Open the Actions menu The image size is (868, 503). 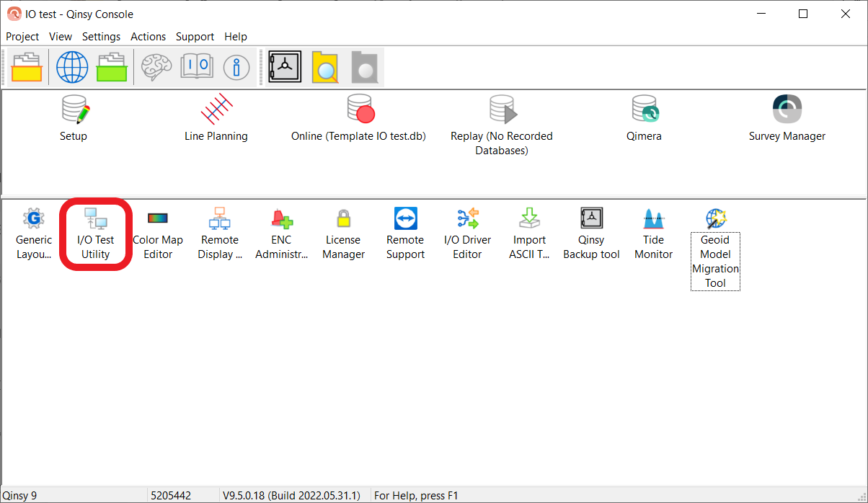pos(148,37)
